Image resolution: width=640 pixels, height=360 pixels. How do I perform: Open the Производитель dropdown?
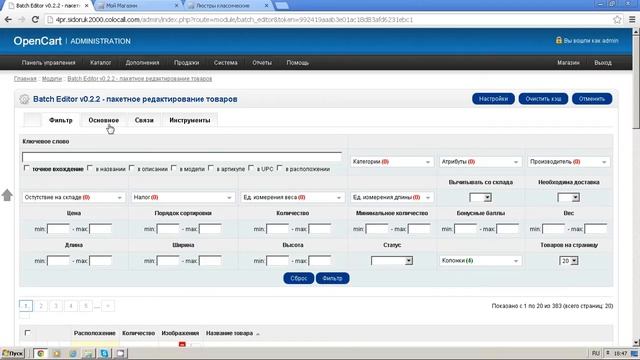(568, 162)
